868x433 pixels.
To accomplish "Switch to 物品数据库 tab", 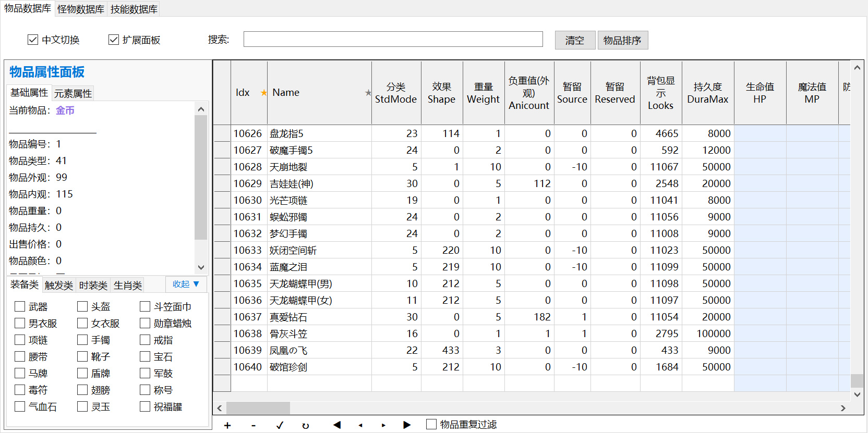I will pyautogui.click(x=28, y=8).
